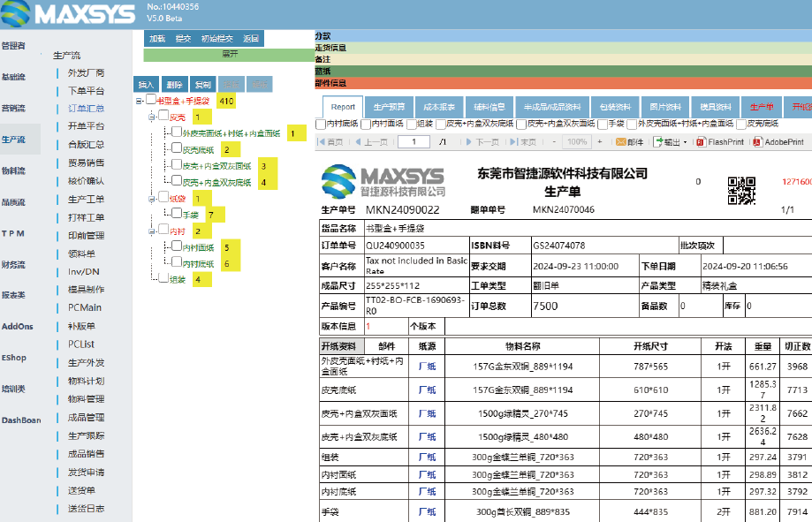Click the 初始提交 button

[217, 38]
